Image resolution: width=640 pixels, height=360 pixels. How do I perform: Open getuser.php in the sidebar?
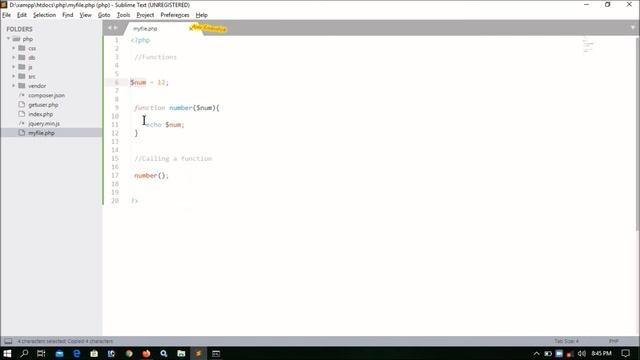tap(43, 104)
